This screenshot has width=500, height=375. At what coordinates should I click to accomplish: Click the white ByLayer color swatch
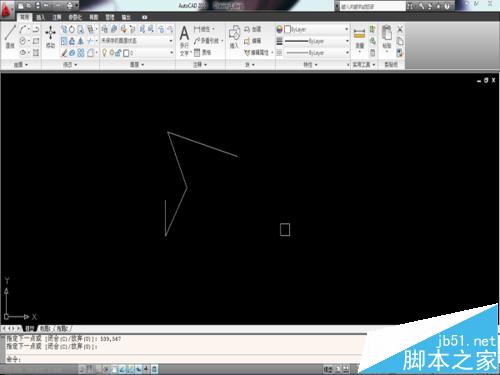pyautogui.click(x=287, y=29)
